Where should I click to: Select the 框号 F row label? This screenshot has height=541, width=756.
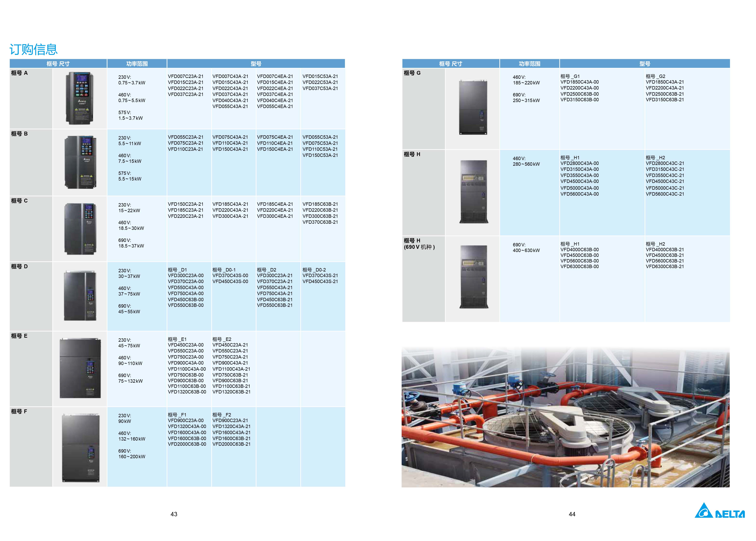point(19,411)
